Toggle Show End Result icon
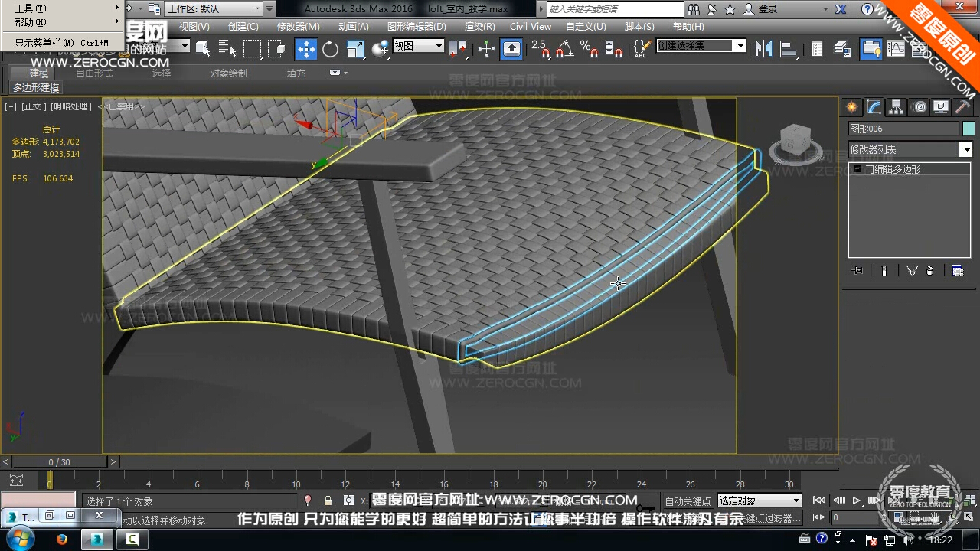 tap(884, 270)
